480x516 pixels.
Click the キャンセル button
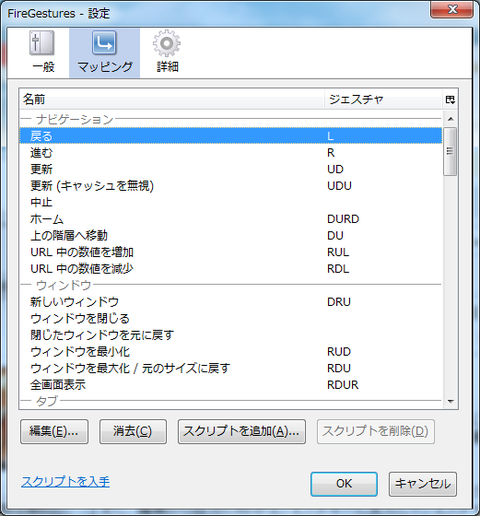point(423,484)
